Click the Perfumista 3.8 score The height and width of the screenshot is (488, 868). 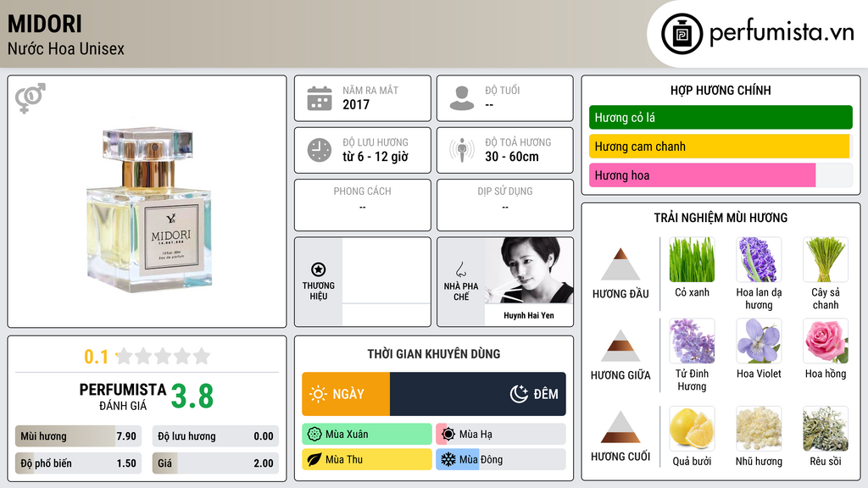[192, 396]
